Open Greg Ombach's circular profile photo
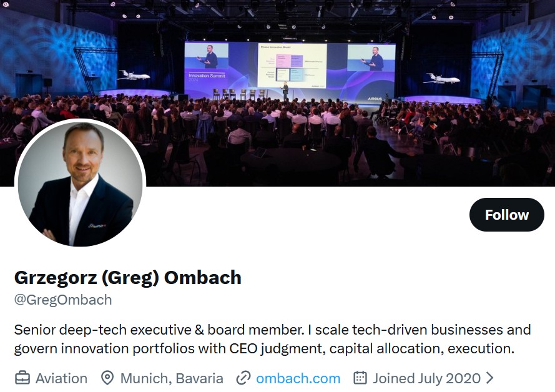555x392 pixels. point(80,184)
